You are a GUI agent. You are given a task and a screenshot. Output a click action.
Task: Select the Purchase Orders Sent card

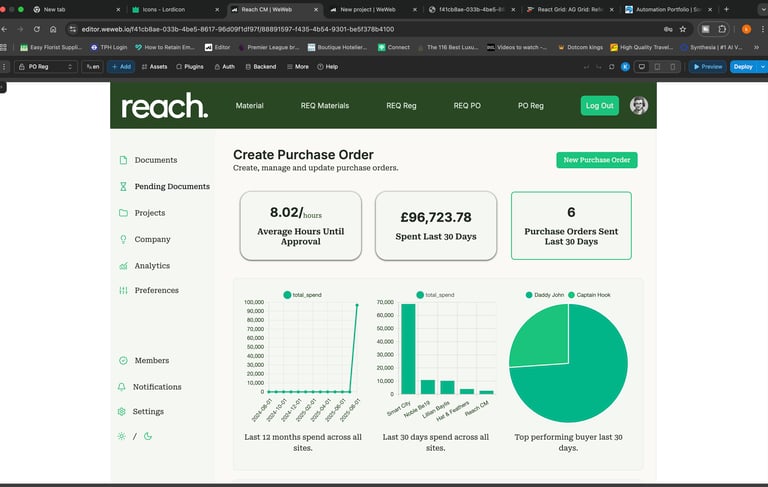tap(571, 226)
